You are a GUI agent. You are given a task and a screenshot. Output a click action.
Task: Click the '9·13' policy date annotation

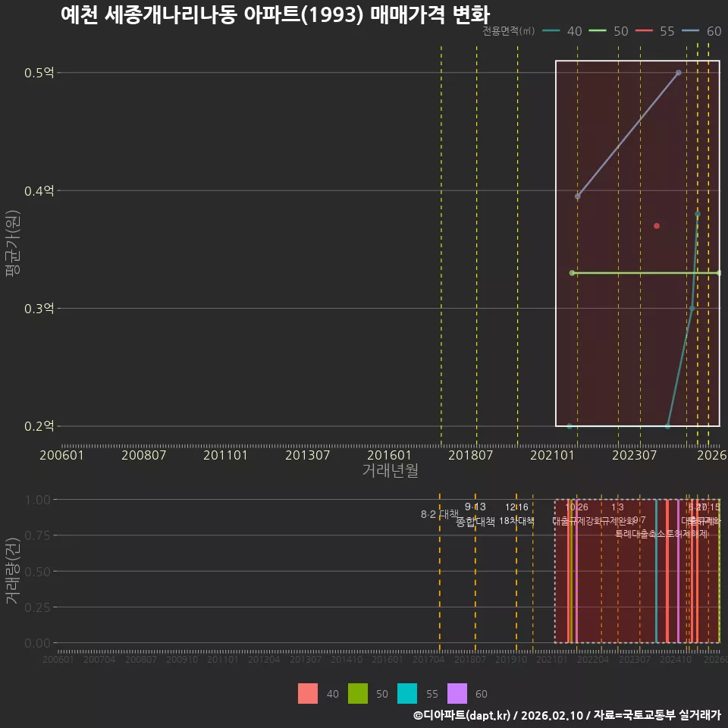tap(475, 507)
